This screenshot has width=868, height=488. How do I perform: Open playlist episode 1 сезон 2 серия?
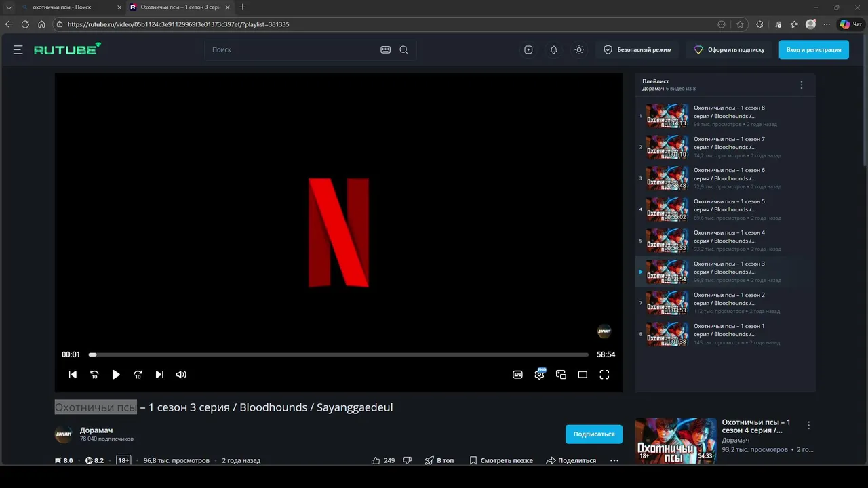725,303
